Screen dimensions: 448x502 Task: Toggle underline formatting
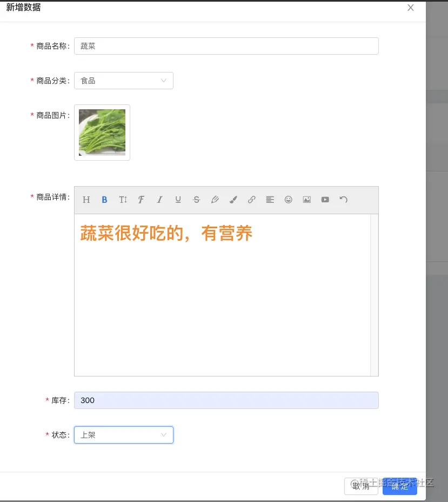point(178,200)
